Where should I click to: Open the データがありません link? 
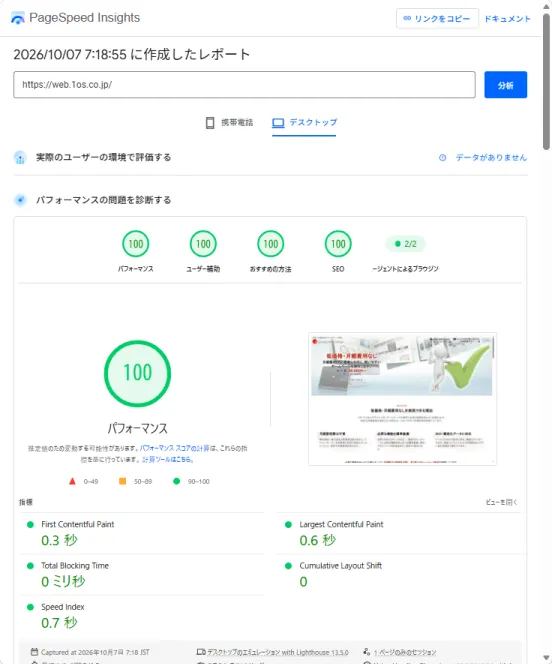click(x=491, y=158)
